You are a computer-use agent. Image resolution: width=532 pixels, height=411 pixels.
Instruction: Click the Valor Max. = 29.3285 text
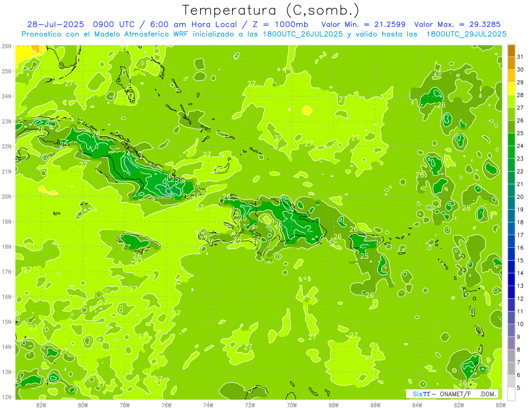457,24
